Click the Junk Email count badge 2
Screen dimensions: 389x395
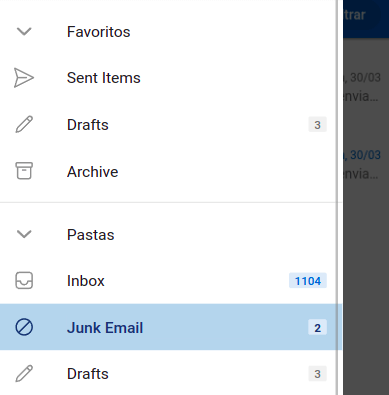317,328
